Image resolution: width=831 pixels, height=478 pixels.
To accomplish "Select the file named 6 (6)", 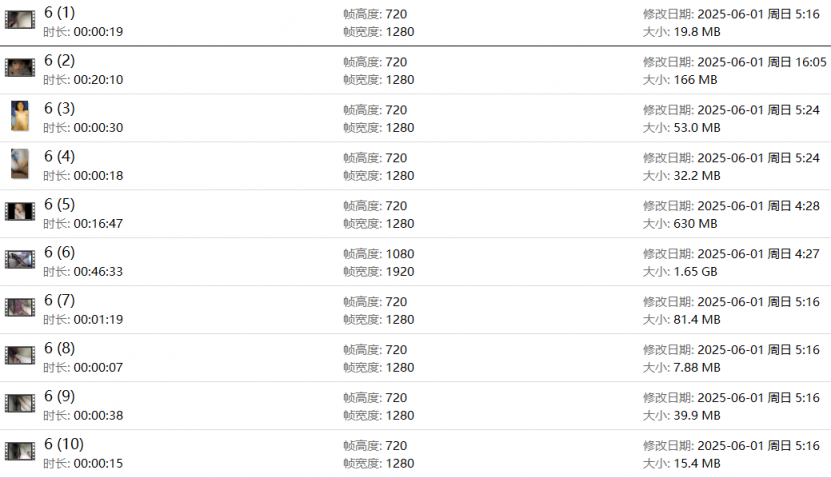I will (59, 252).
